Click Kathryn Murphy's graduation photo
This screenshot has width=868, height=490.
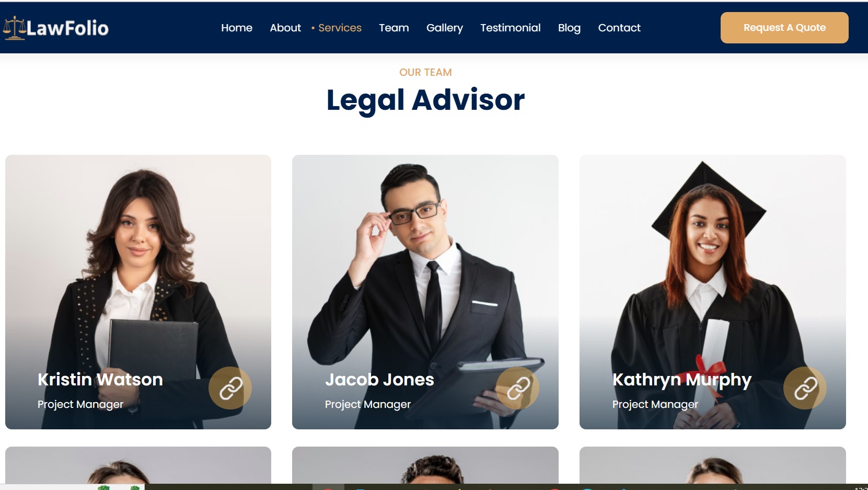click(713, 261)
